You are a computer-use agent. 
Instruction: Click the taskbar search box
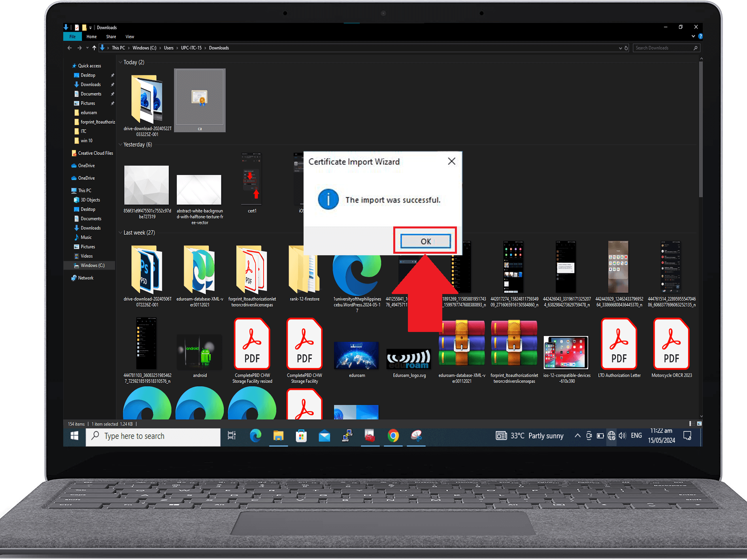(x=153, y=436)
